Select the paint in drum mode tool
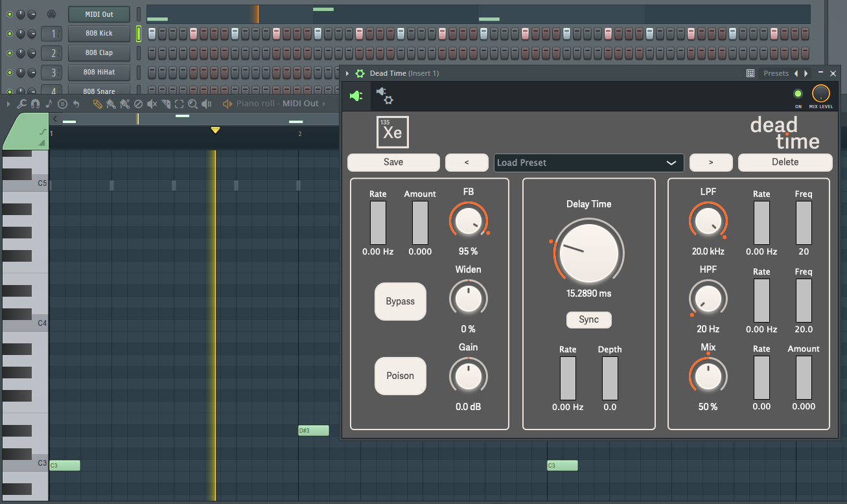847x504 pixels. tap(124, 104)
